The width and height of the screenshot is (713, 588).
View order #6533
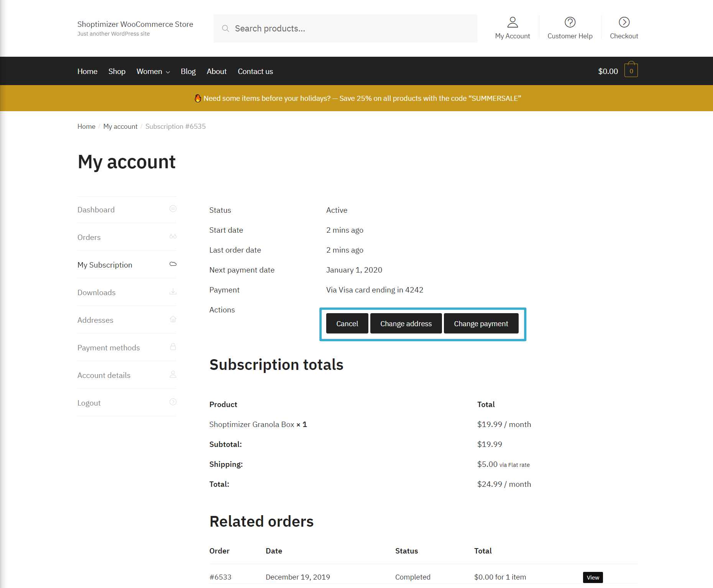pos(593,577)
